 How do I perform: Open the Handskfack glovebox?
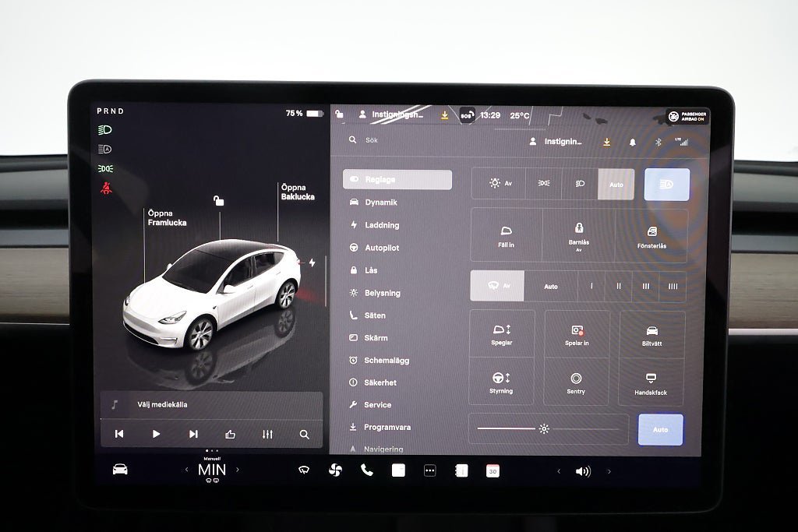point(651,382)
